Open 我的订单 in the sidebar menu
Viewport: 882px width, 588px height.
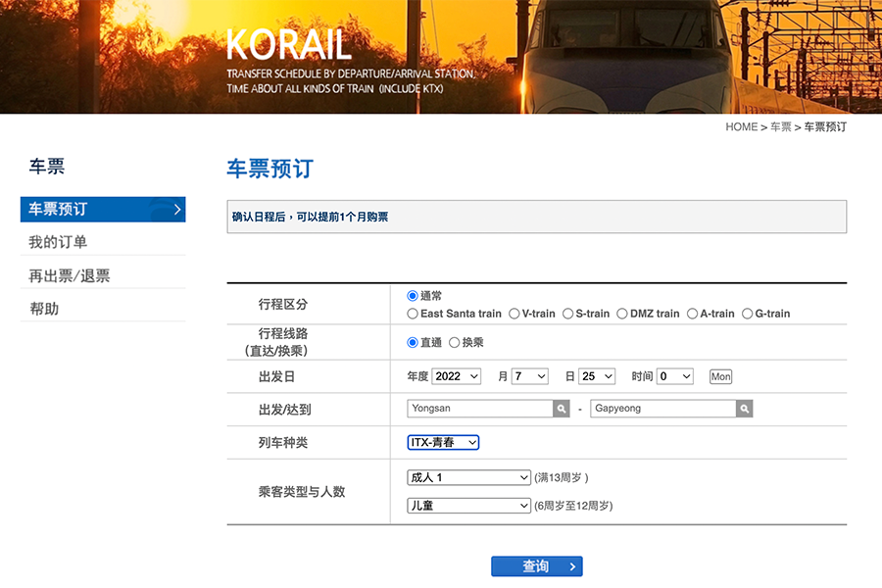(x=58, y=242)
